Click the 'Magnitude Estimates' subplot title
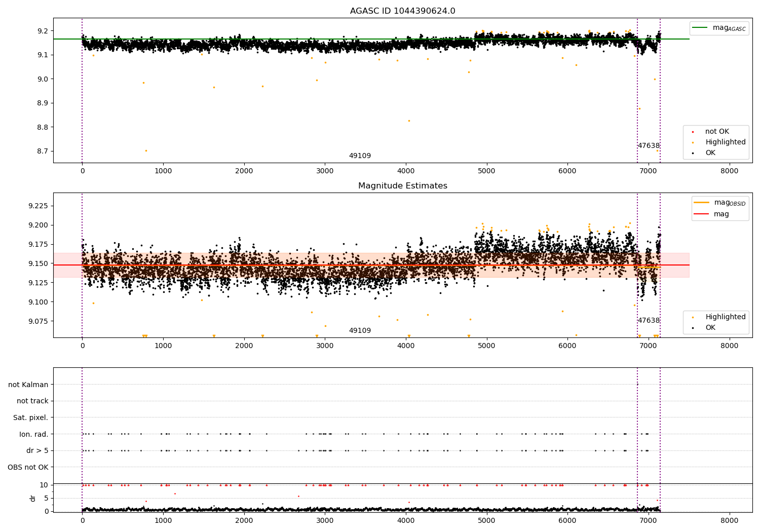The width and height of the screenshot is (760, 532). 402,186
